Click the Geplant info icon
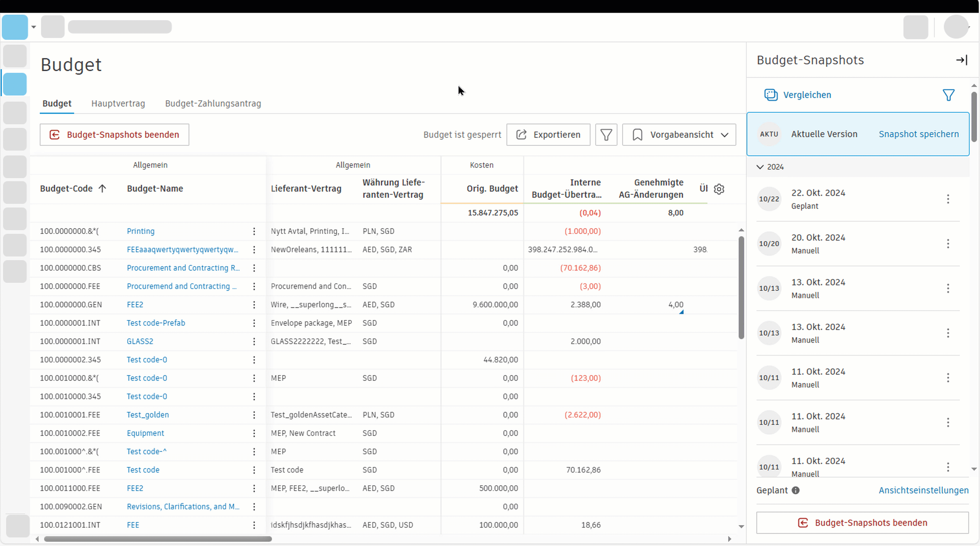 [796, 490]
